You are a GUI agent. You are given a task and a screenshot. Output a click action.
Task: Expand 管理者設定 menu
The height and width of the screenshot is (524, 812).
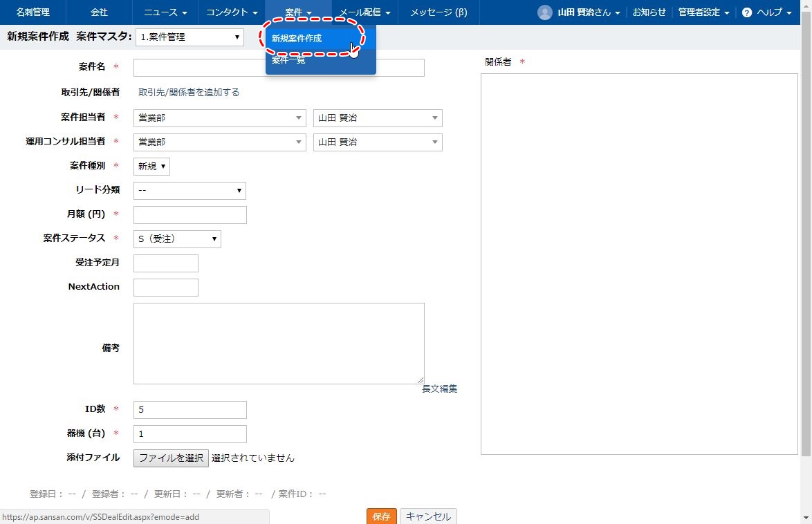coord(704,12)
